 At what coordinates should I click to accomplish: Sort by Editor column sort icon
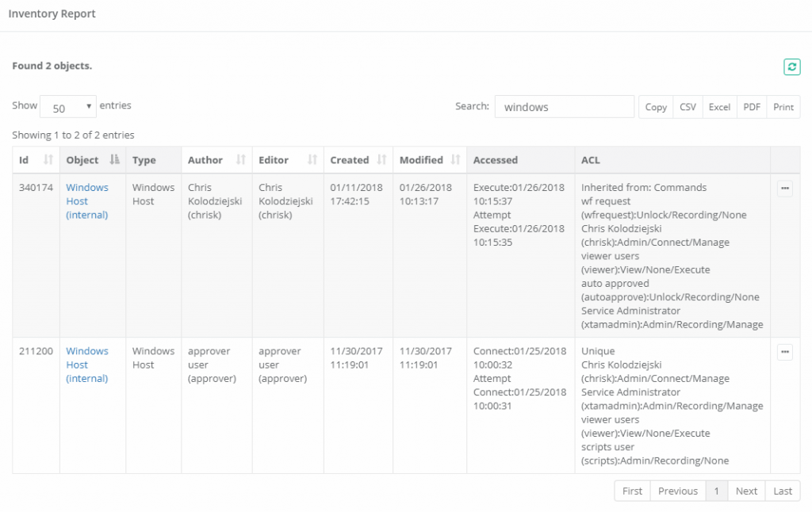coord(312,160)
